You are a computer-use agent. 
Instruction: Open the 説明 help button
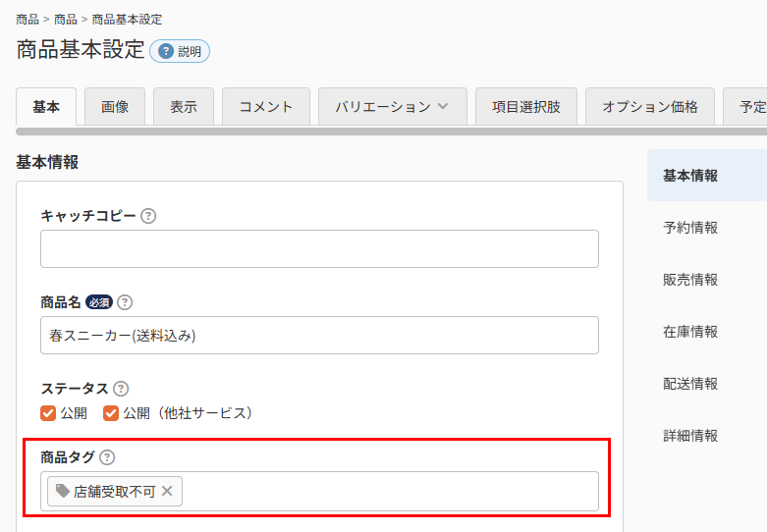(x=180, y=51)
